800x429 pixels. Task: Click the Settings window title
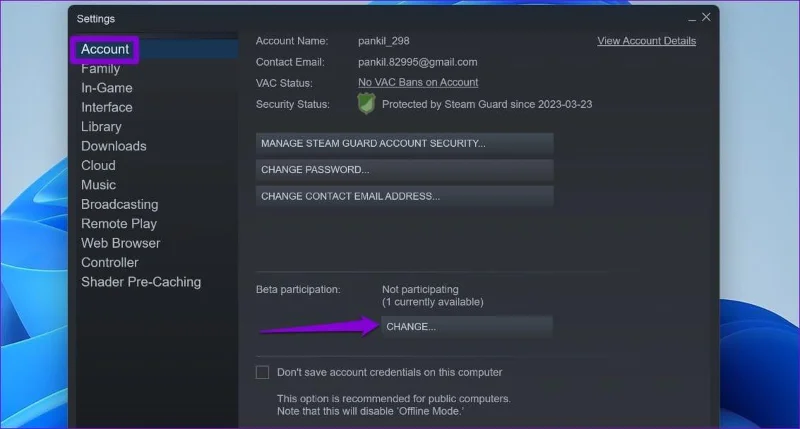tap(96, 19)
